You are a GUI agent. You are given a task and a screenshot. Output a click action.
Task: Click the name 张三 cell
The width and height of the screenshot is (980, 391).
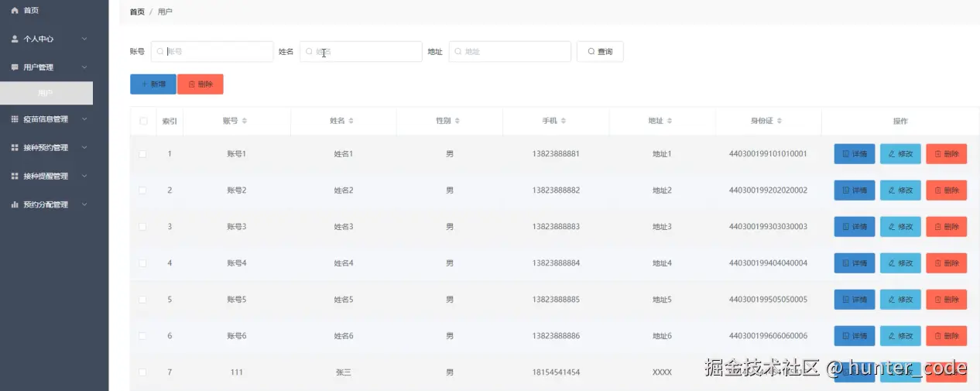pos(344,372)
